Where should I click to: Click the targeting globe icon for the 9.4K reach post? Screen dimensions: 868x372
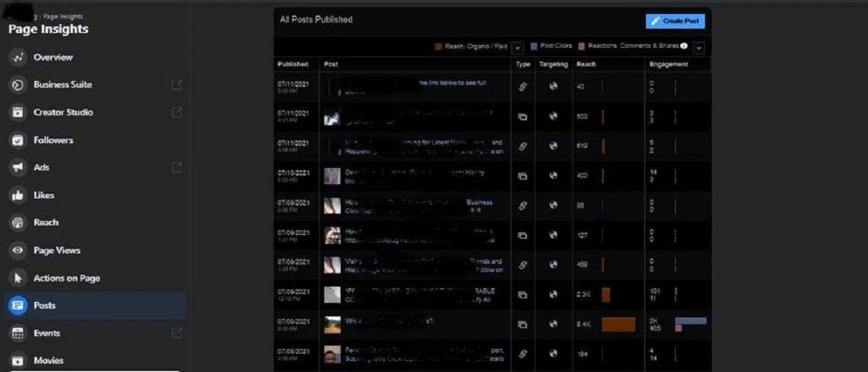pos(553,324)
